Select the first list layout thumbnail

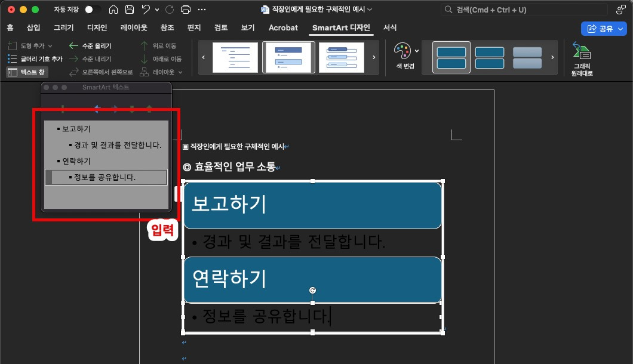pyautogui.click(x=235, y=57)
